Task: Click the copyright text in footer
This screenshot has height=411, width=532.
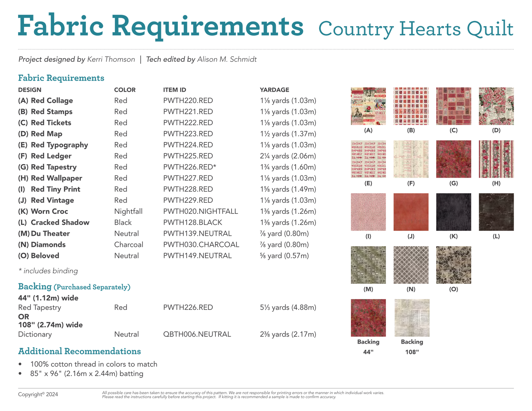Action: 38,394
